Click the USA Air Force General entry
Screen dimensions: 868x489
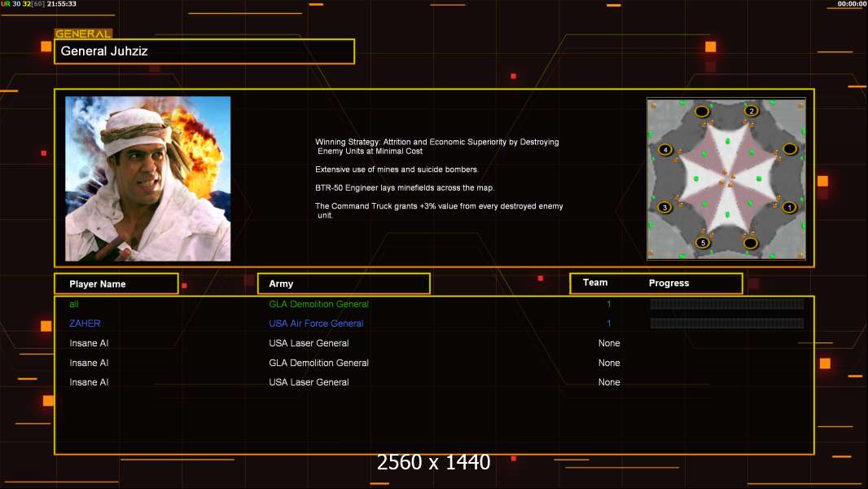[x=316, y=324]
